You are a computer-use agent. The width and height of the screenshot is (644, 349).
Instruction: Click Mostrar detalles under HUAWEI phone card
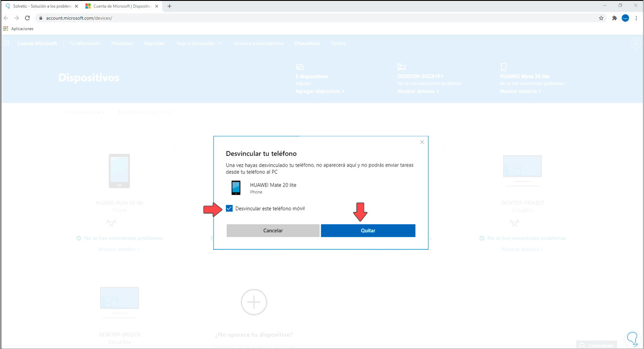click(x=119, y=249)
